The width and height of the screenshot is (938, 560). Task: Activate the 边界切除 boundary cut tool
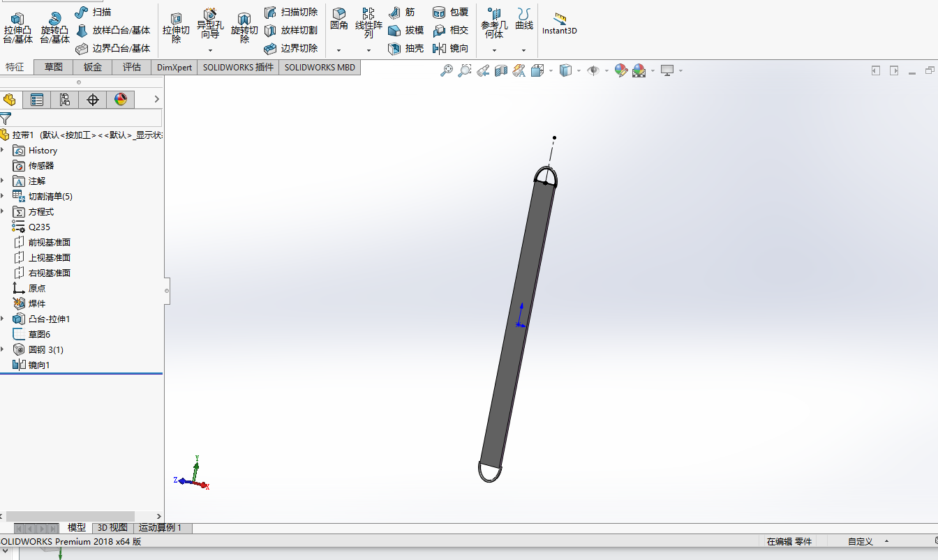pyautogui.click(x=291, y=48)
